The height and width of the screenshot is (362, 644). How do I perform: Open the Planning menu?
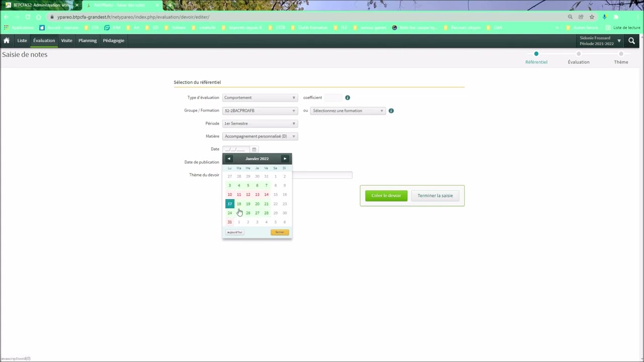click(x=88, y=41)
